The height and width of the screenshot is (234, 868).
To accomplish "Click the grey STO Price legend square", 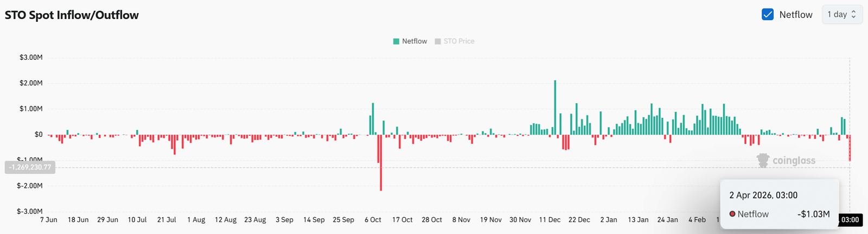I will (x=438, y=41).
